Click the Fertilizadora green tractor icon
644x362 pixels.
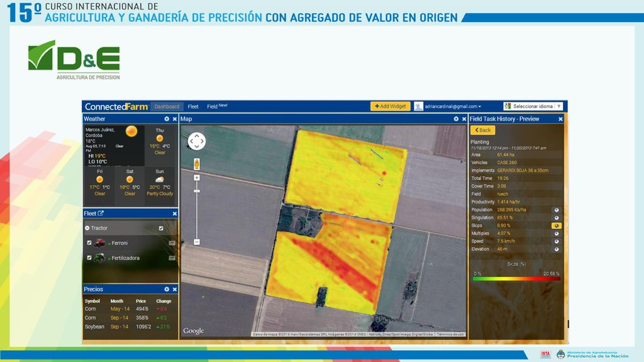(99, 258)
